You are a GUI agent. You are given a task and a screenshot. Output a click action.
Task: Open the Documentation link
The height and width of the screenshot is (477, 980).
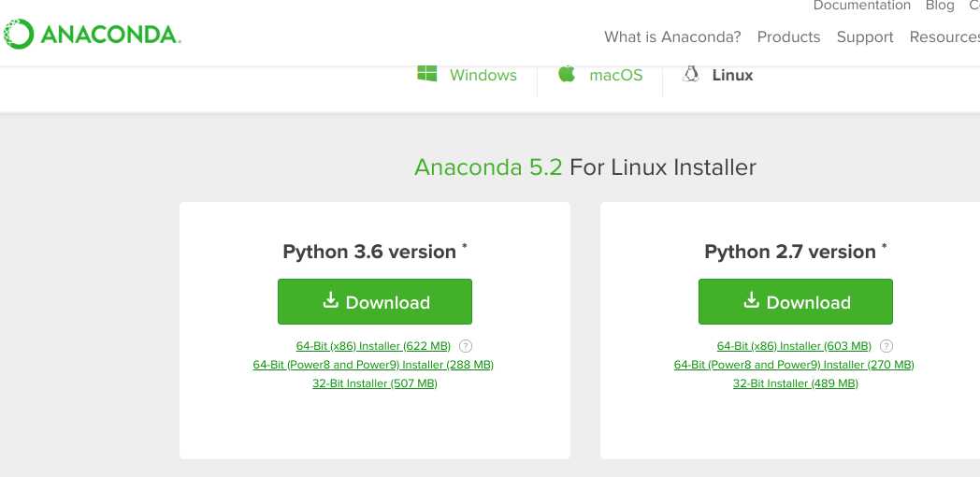click(861, 6)
